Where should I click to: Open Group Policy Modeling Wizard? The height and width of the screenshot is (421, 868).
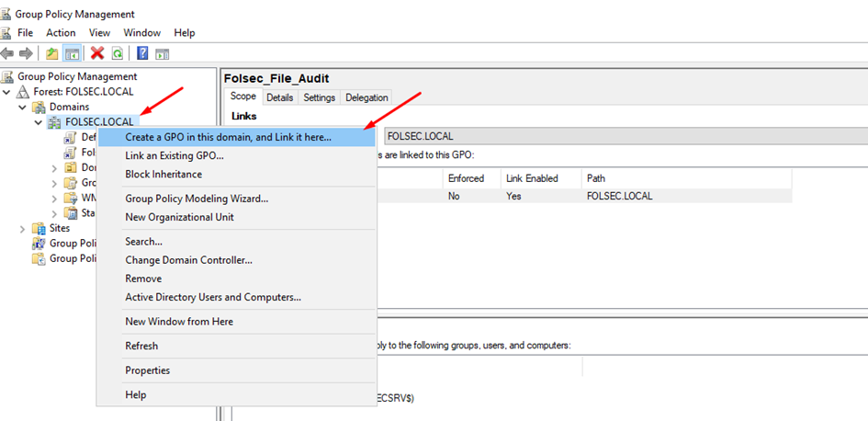tap(197, 198)
